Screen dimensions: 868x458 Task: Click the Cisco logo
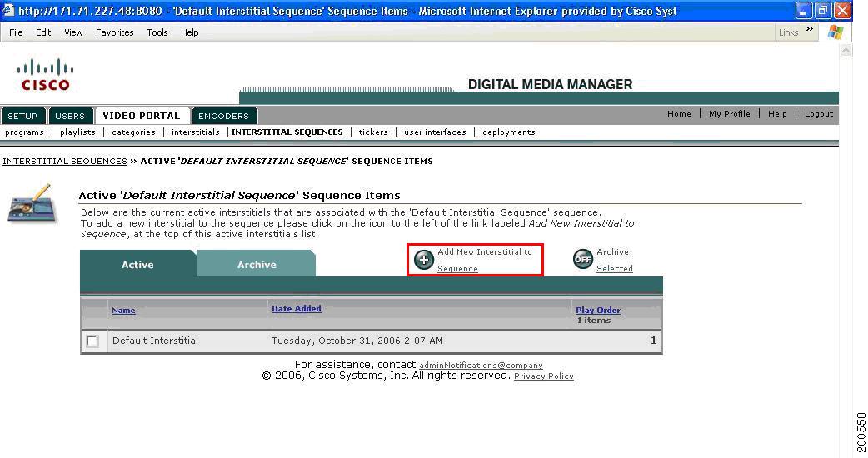(x=45, y=74)
